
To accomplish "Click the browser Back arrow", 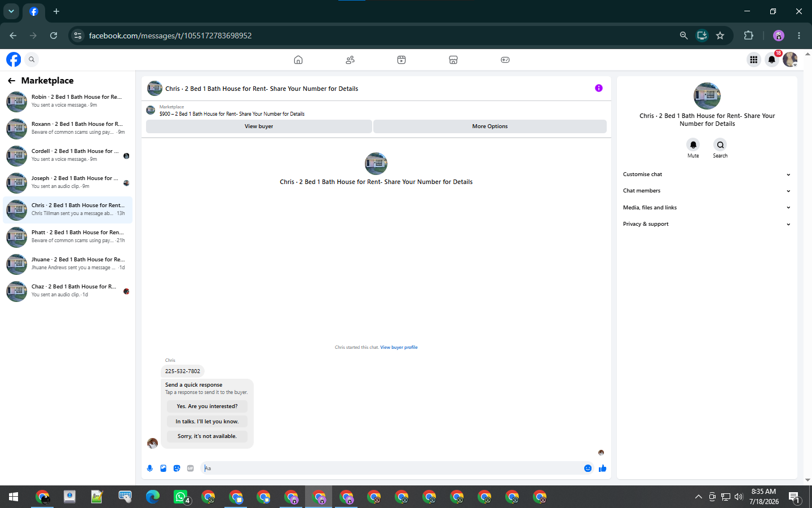I will pos(13,36).
